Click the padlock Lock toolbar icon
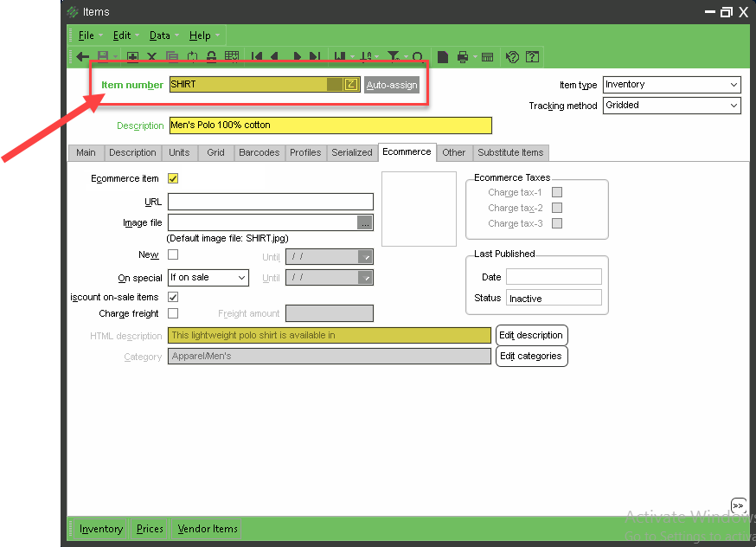 [x=211, y=57]
